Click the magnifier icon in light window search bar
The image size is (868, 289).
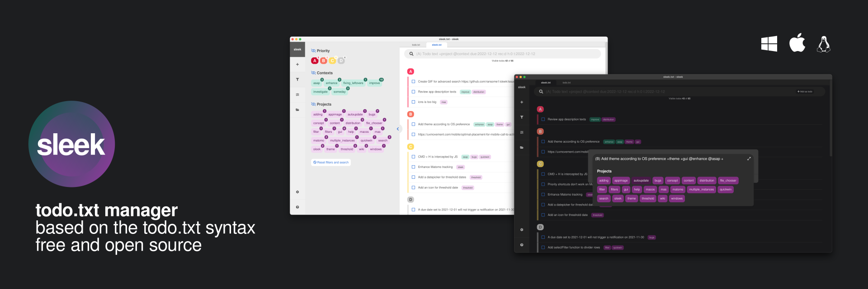coord(411,54)
